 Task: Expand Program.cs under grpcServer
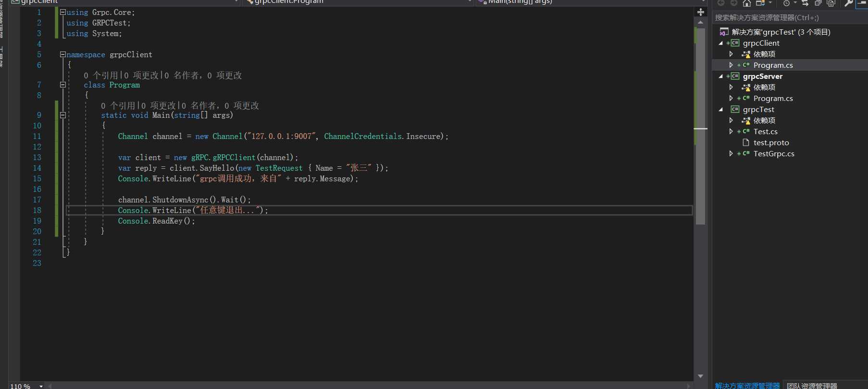[731, 98]
